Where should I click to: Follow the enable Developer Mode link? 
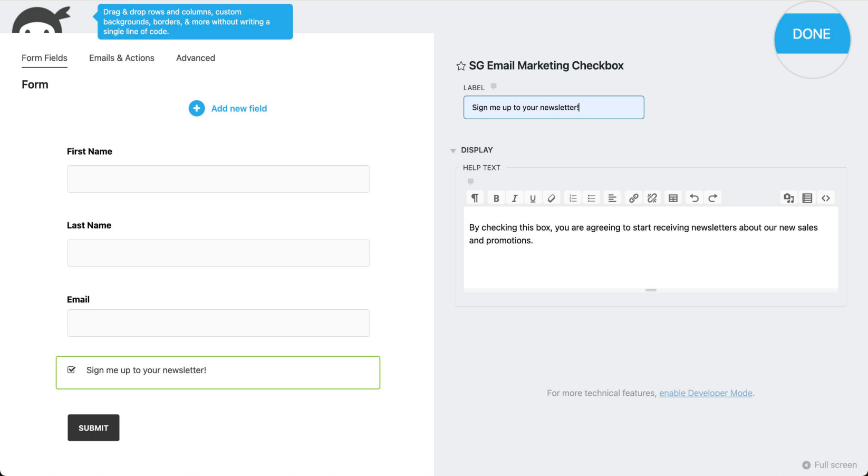706,393
